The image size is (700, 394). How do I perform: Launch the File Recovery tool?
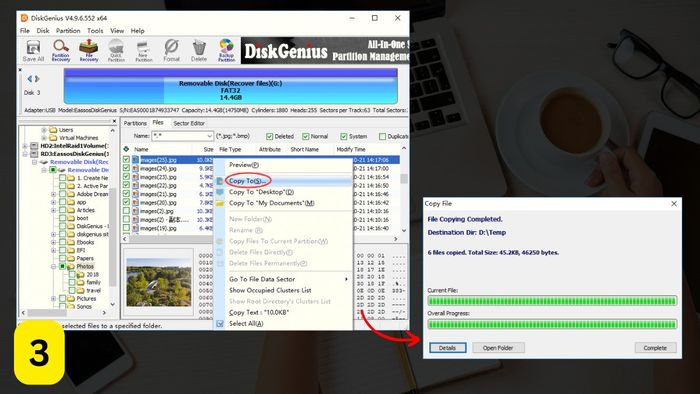[88, 50]
